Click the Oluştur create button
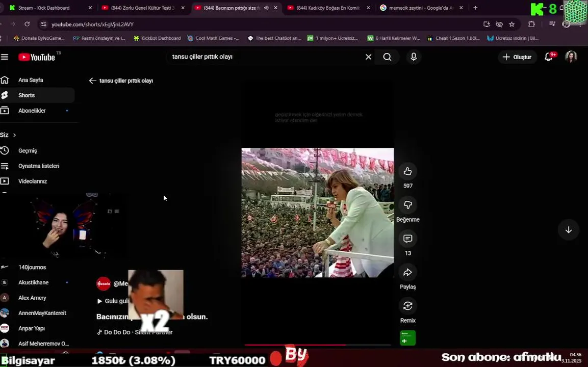Viewport: 588px width, 367px height. click(x=517, y=57)
